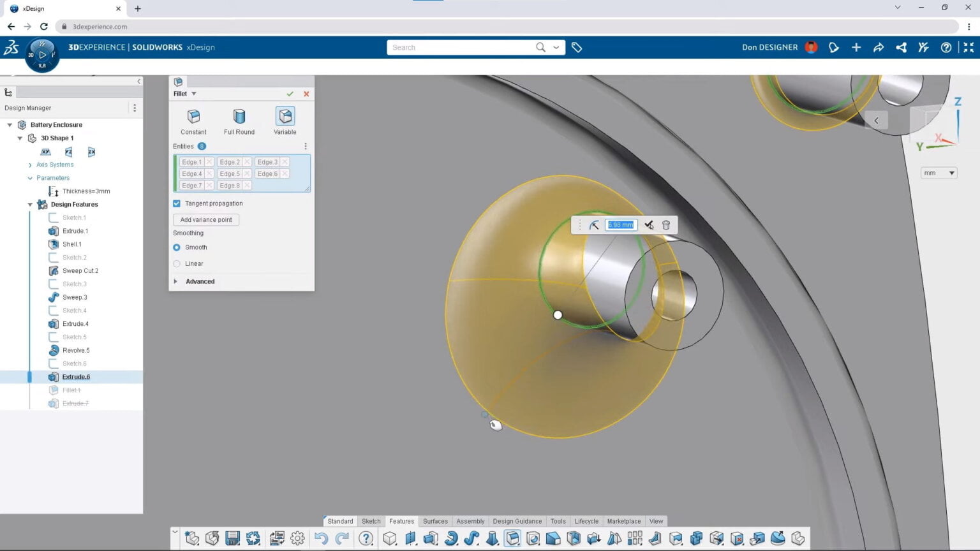Enable the Linear smoothing option
Screen dimensions: 980x551
pos(176,263)
